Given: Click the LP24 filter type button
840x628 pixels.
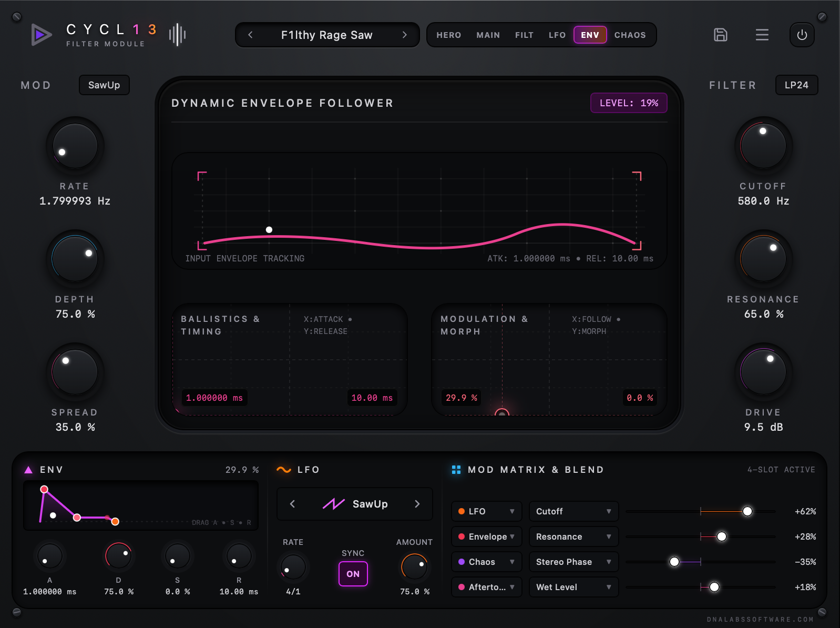Looking at the screenshot, I should pyautogui.click(x=796, y=85).
